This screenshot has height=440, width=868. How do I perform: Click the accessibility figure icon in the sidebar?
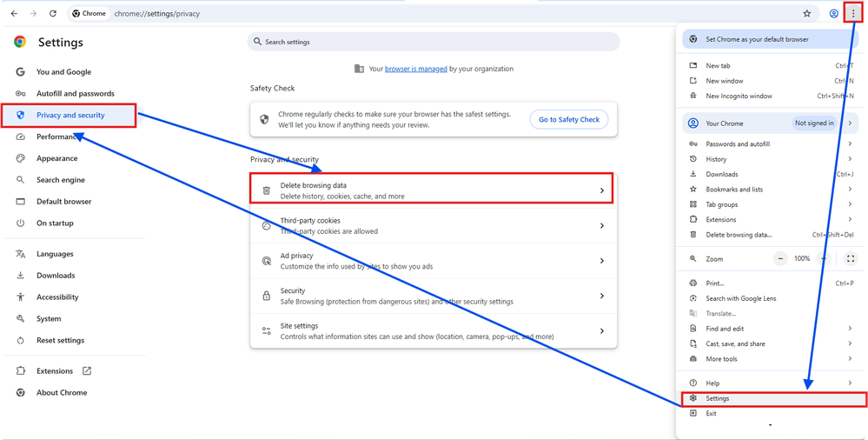pos(21,297)
